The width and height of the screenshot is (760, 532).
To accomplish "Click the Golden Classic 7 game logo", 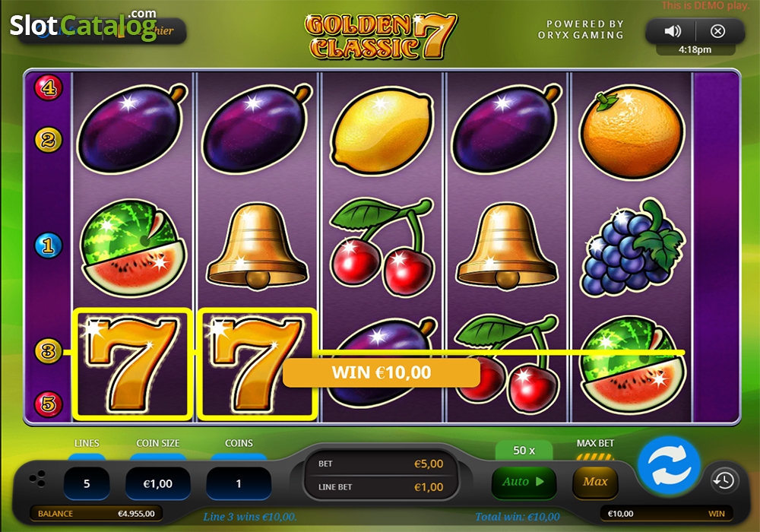I will click(381, 36).
